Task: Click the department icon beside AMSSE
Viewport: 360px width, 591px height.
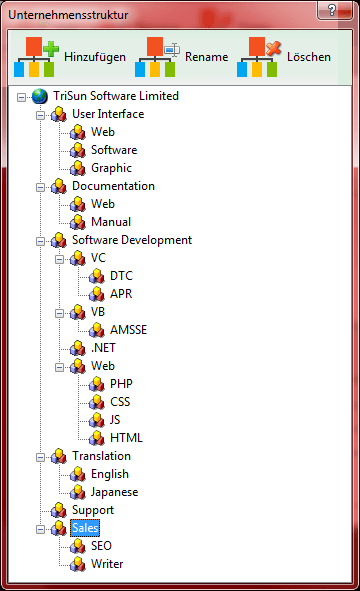Action: click(97, 330)
